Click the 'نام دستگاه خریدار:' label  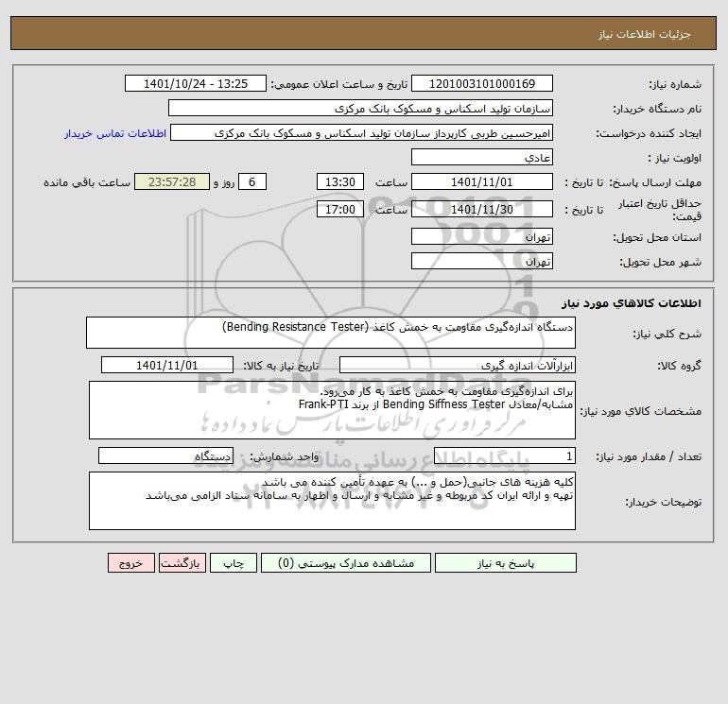657,109
